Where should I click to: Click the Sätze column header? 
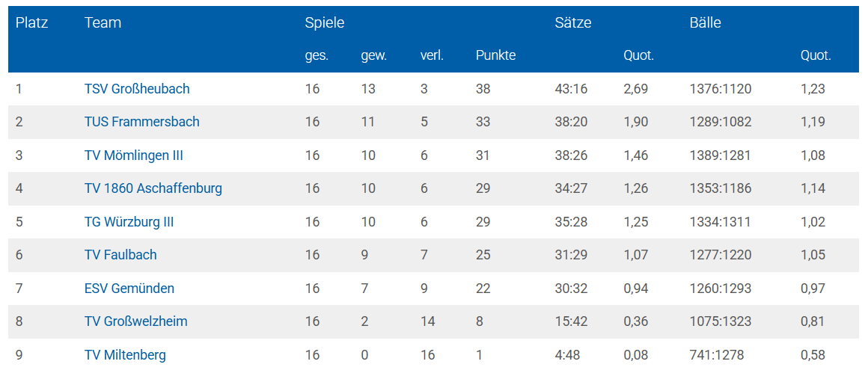[573, 23]
